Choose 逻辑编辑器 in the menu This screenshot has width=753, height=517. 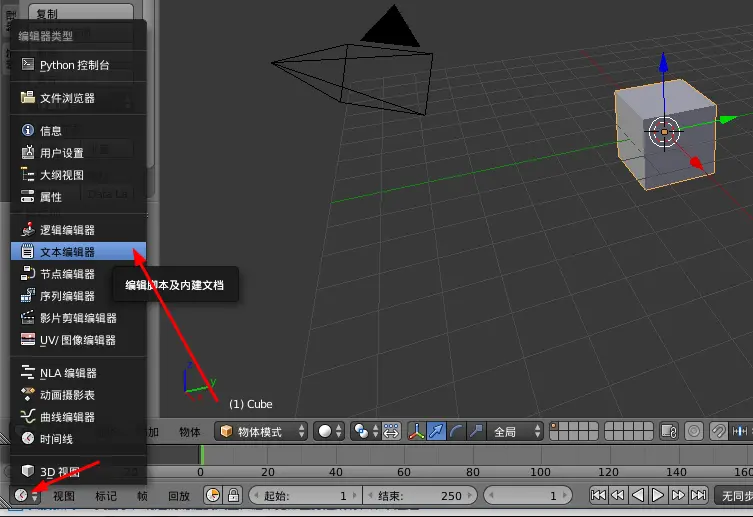78,230
